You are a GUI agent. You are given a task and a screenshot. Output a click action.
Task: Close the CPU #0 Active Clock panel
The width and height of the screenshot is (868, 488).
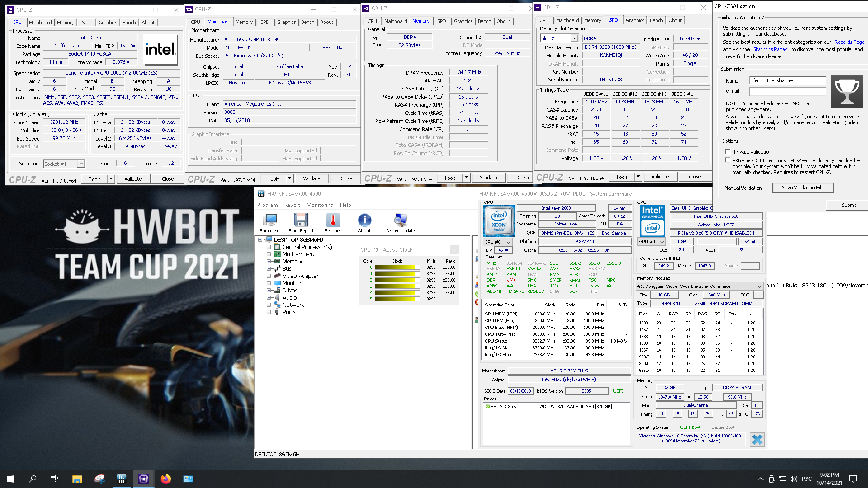click(454, 249)
